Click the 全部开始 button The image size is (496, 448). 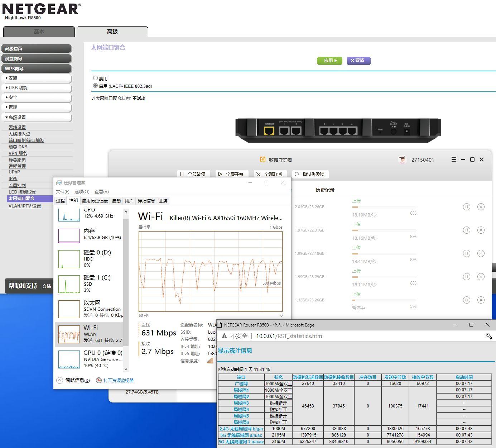(232, 174)
